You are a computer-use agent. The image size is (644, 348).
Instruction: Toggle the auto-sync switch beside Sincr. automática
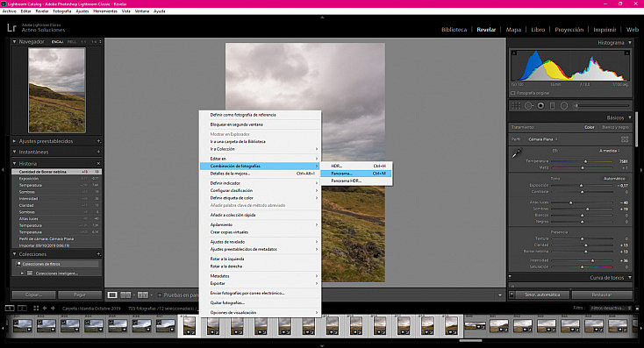click(x=512, y=295)
